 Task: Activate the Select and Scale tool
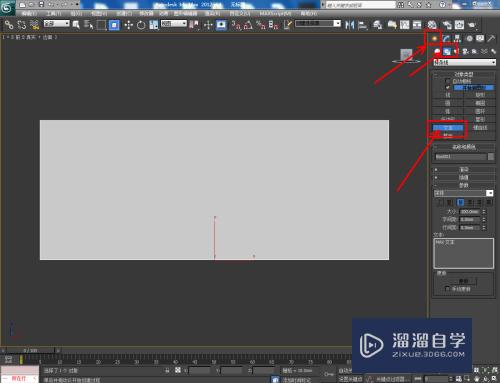(154, 25)
